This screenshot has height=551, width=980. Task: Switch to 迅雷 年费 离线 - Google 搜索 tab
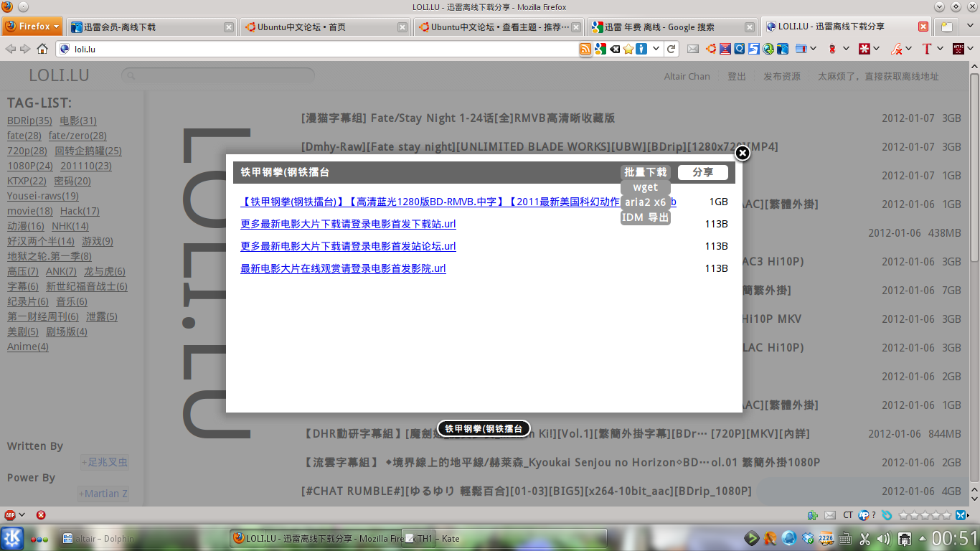(673, 27)
